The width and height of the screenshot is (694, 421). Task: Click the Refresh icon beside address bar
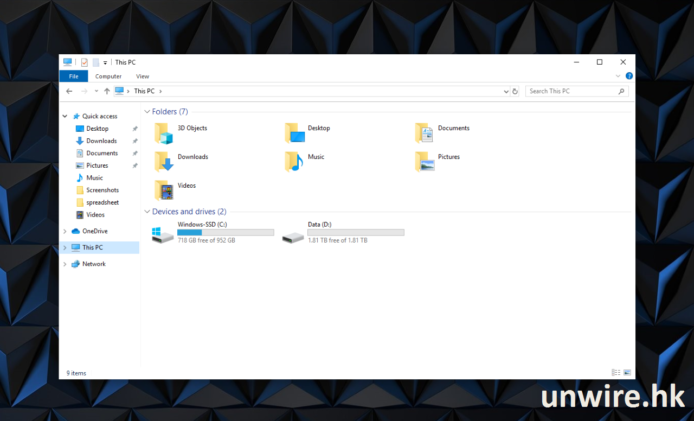tap(516, 91)
